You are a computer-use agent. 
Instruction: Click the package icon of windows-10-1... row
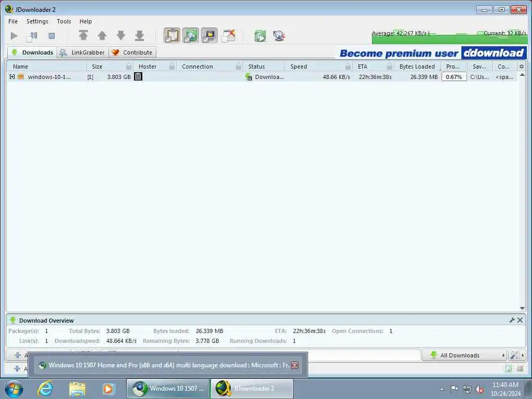click(21, 77)
